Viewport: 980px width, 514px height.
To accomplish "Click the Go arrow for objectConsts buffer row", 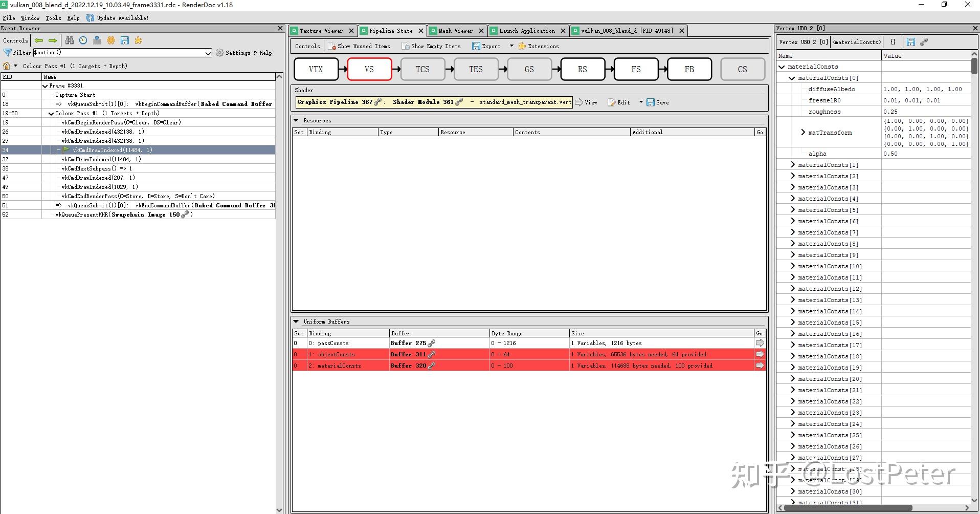I will point(760,354).
